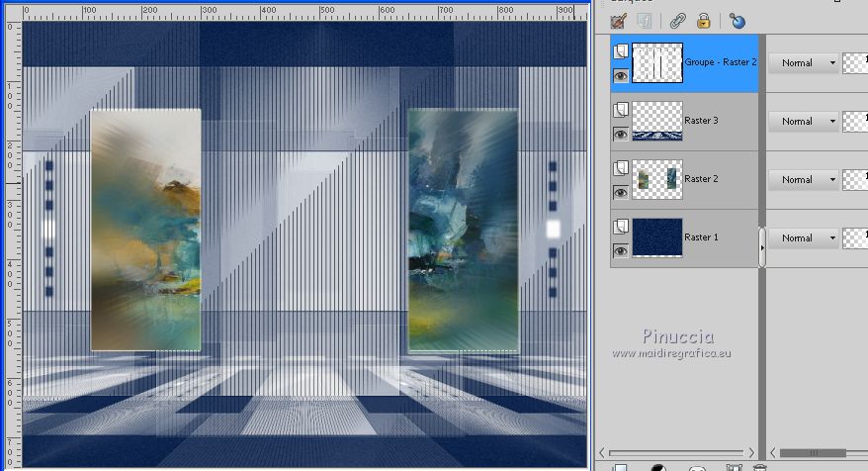
Task: Click the Edit Selection brush icon
Action: [618, 22]
